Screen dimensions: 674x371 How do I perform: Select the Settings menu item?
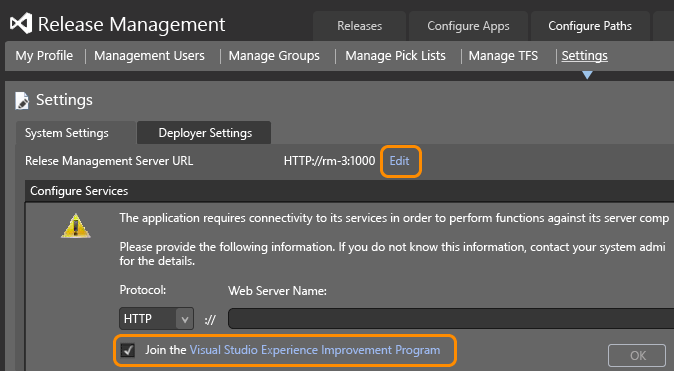coord(585,55)
